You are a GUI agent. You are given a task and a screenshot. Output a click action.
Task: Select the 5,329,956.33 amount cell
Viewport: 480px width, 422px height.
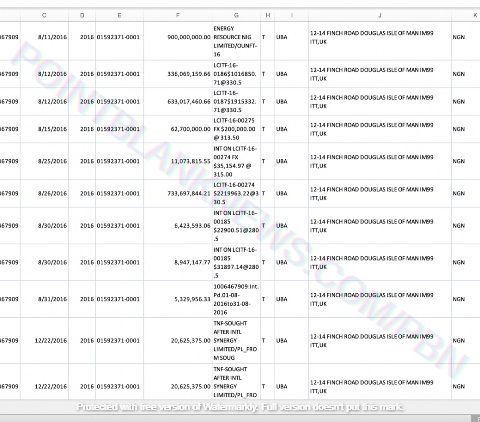point(178,299)
